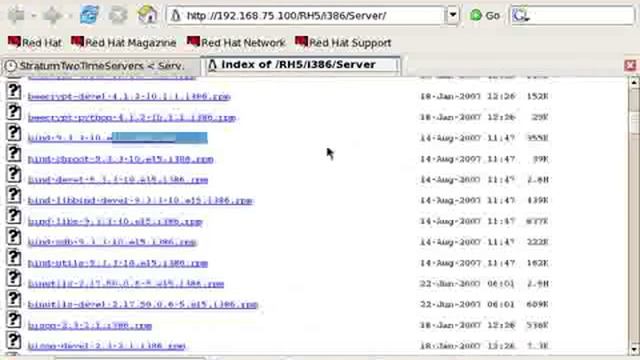Image resolution: width=640 pixels, height=360 pixels.
Task: Click file icon beside bind-libs
Action: tap(13, 216)
